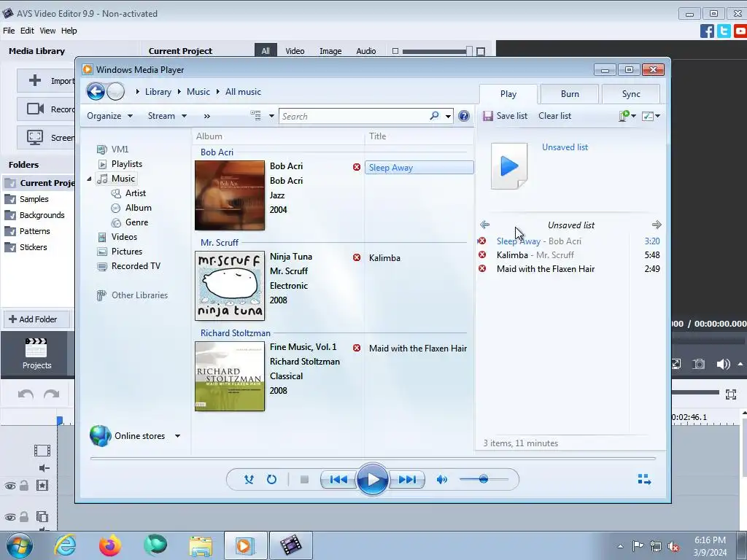Remove Sleep Away from the unsaved list
This screenshot has width=747, height=560.
point(482,241)
